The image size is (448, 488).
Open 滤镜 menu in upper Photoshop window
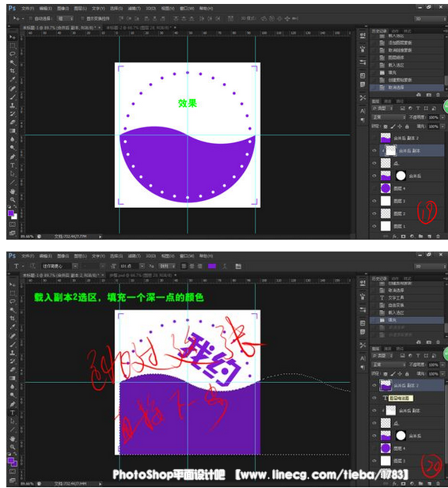135,8
